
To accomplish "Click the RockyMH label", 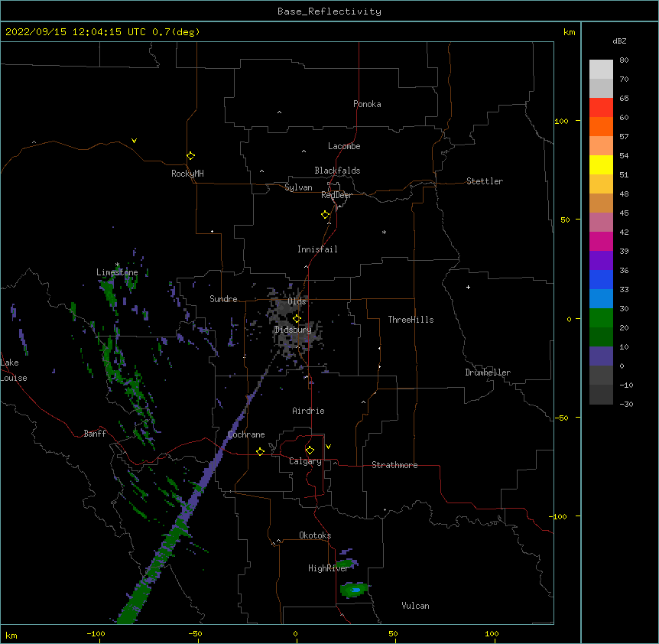I will point(187,174).
